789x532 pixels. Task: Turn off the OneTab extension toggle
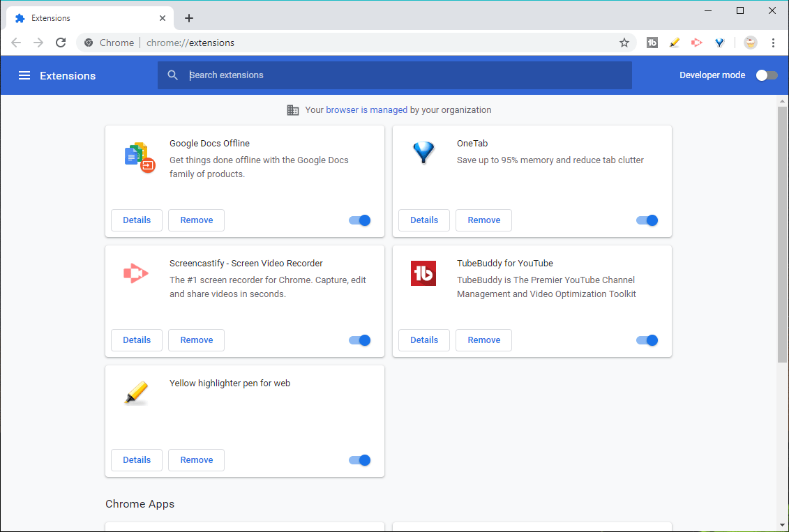point(647,220)
